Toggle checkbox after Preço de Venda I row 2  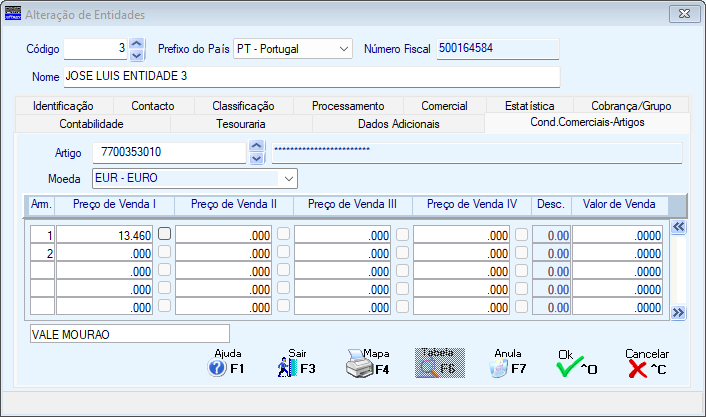[165, 251]
